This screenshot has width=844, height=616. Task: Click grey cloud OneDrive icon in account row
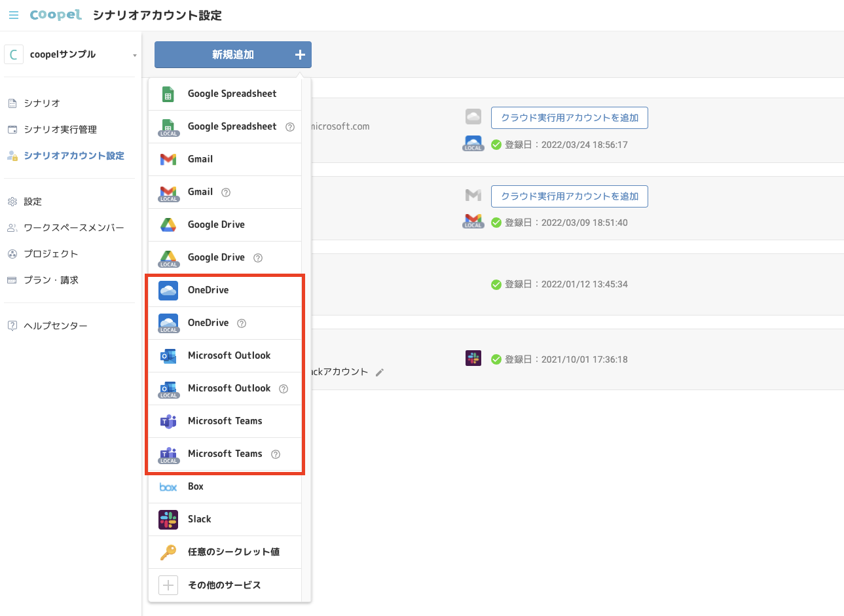(473, 117)
